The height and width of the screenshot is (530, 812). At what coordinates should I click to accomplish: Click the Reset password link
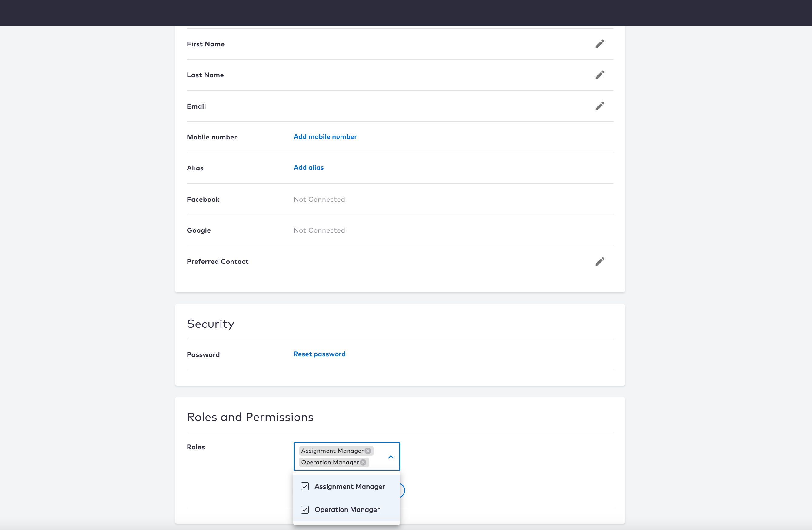point(319,354)
